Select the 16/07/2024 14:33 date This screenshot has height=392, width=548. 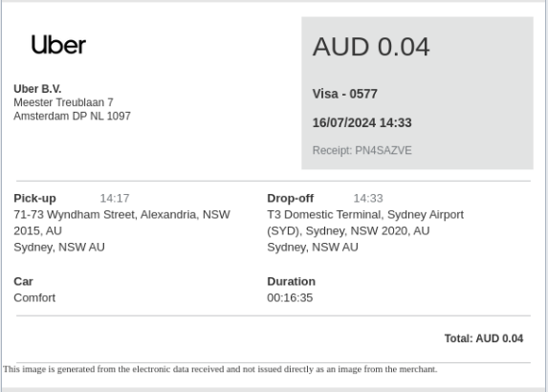tap(362, 122)
